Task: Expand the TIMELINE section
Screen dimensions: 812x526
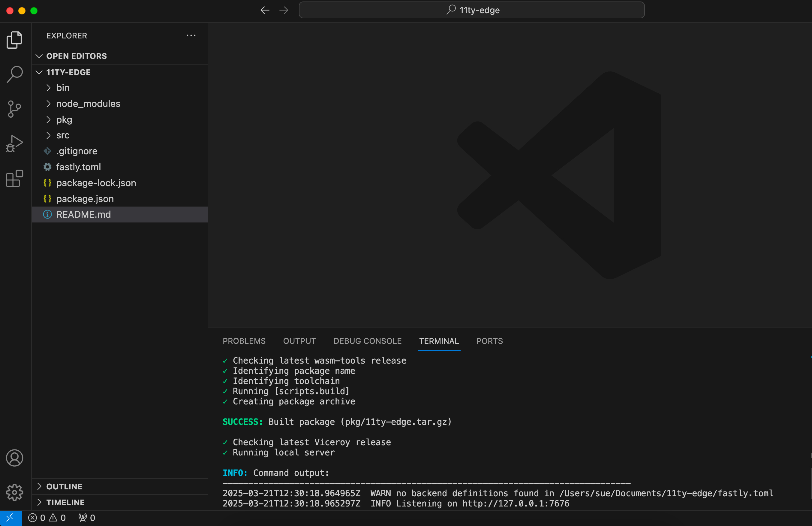Action: (39, 503)
